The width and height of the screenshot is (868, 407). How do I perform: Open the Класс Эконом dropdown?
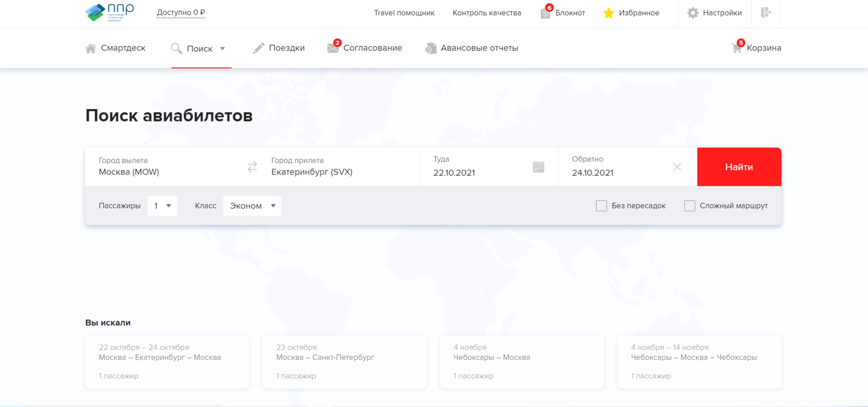click(x=252, y=206)
